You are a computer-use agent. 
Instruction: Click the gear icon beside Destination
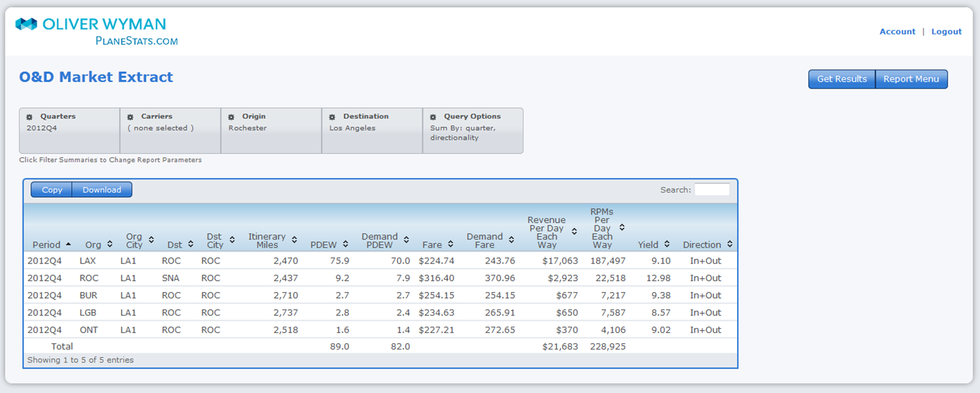tap(333, 117)
